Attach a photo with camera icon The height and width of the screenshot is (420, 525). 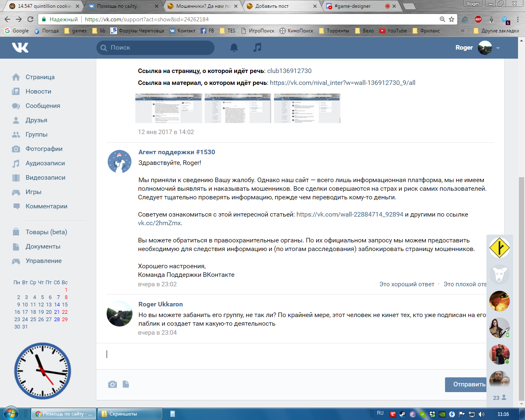[x=112, y=384]
